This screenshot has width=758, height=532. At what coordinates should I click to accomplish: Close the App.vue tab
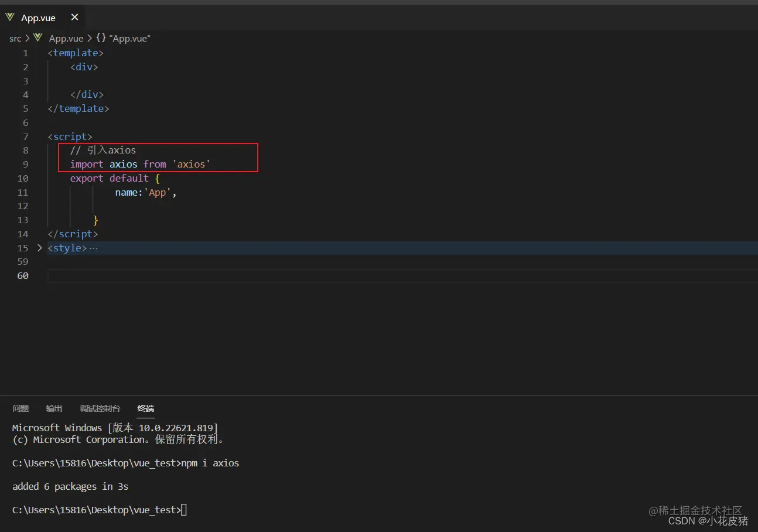click(74, 18)
